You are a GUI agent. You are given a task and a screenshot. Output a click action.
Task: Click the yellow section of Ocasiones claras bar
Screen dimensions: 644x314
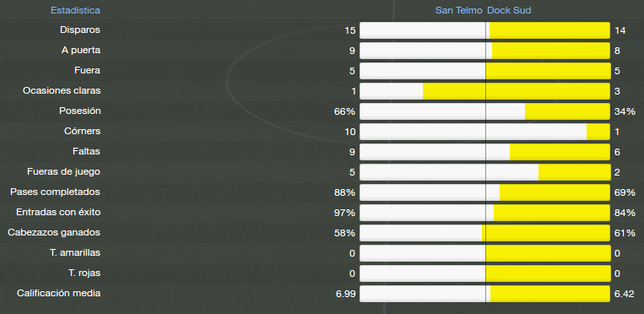coord(517,91)
